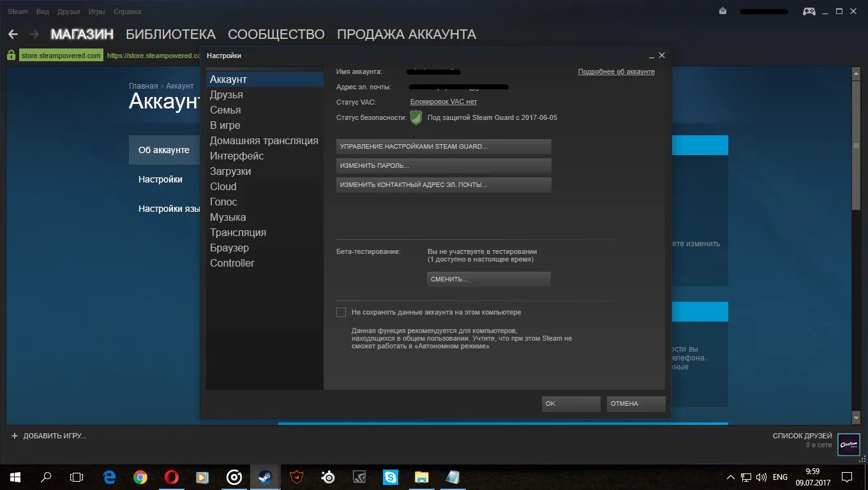The height and width of the screenshot is (490, 868).
Task: Click 'Управление настройками Steam Guard' button
Action: tap(444, 147)
